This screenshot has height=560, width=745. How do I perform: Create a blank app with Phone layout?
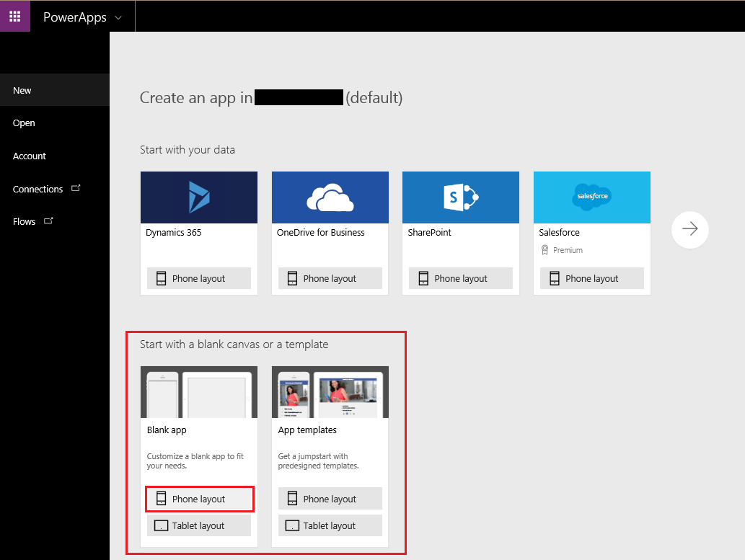click(199, 499)
